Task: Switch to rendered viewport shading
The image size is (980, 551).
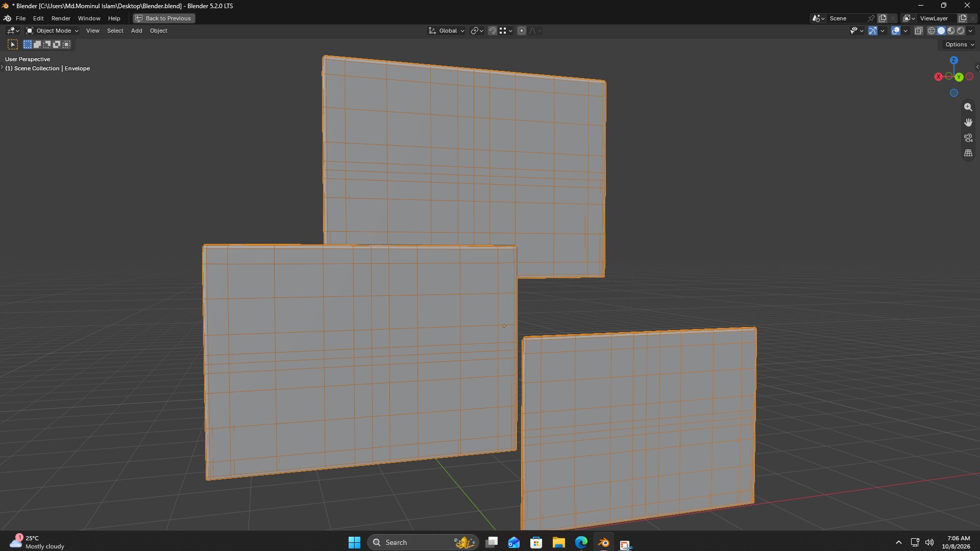Action: click(x=961, y=31)
